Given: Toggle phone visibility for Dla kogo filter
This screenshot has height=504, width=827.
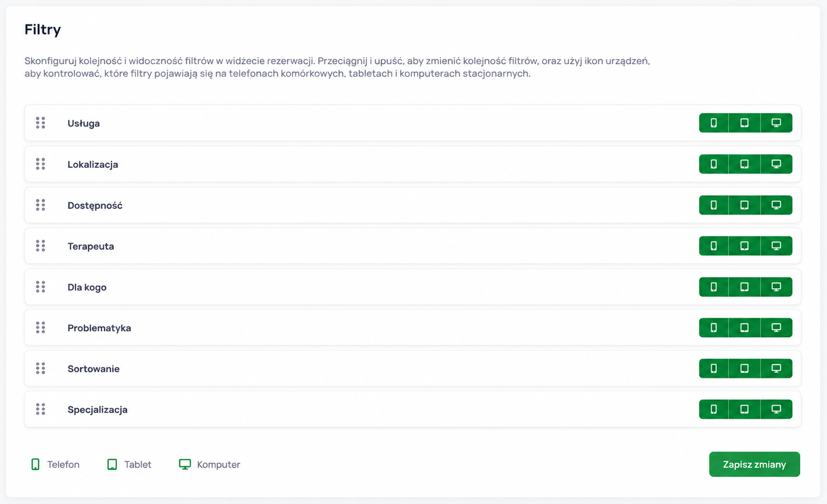Looking at the screenshot, I should pos(714,287).
